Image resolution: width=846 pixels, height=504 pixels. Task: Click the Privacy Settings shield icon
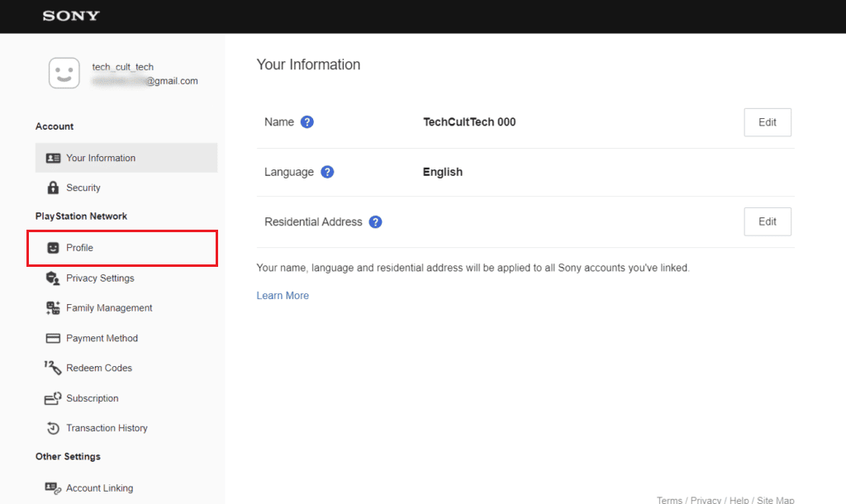53,278
